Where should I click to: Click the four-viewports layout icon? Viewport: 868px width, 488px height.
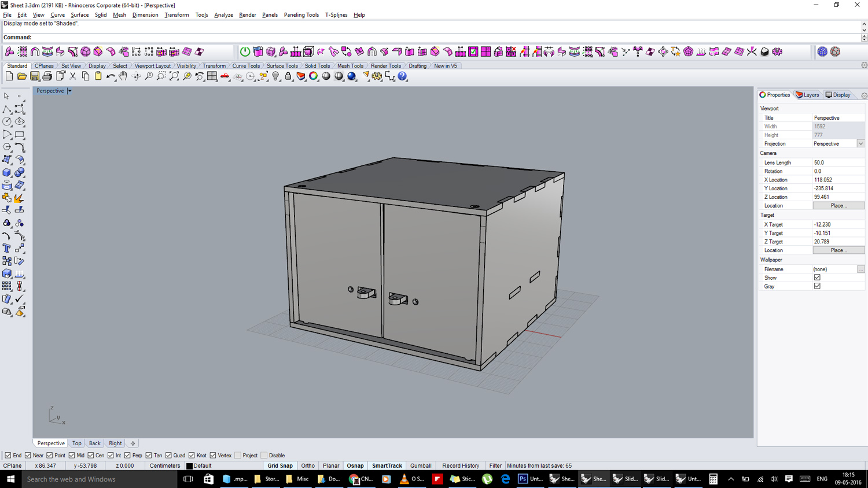point(212,76)
